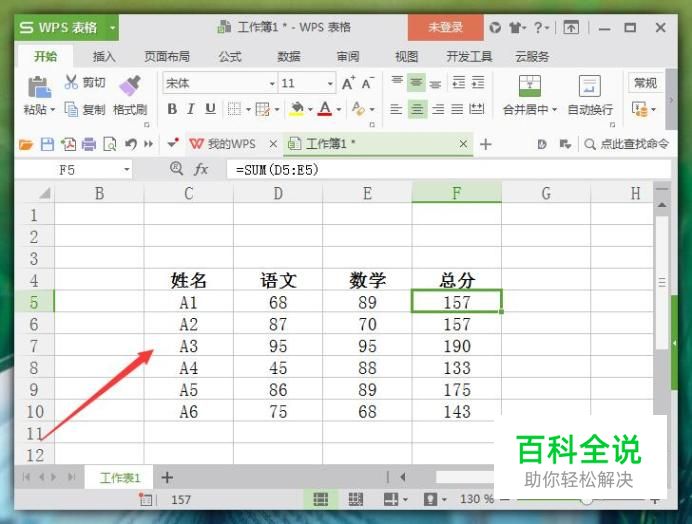This screenshot has height=524, width=692.
Task: Click Merge and Center 合并居中 icon
Action: pos(530,86)
